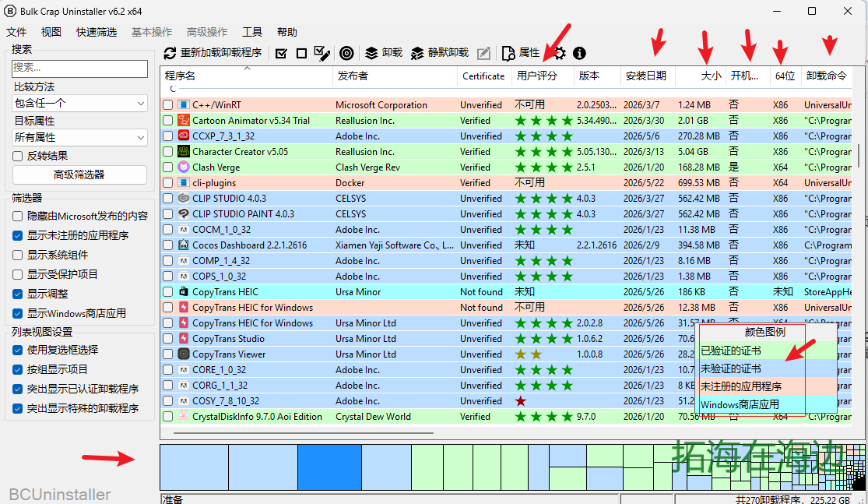This screenshot has width=868, height=504.
Task: Click the target crosshair toolbar icon
Action: tap(346, 53)
